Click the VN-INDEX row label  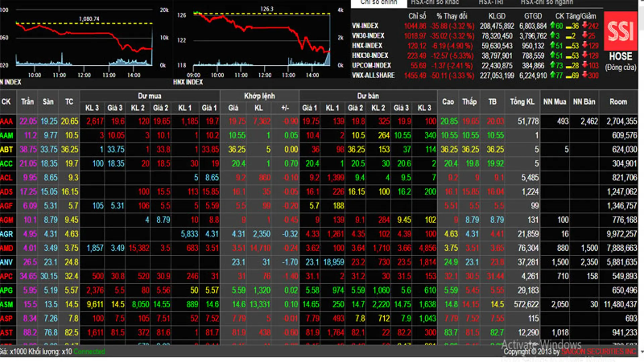pos(365,26)
